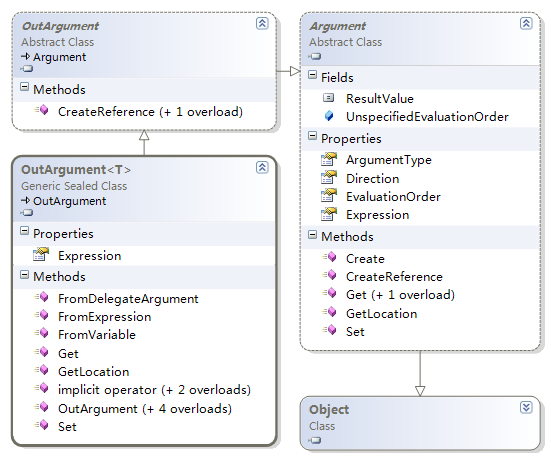Collapse the Fields section of Argument
This screenshot has height=460, width=551.
[312, 74]
